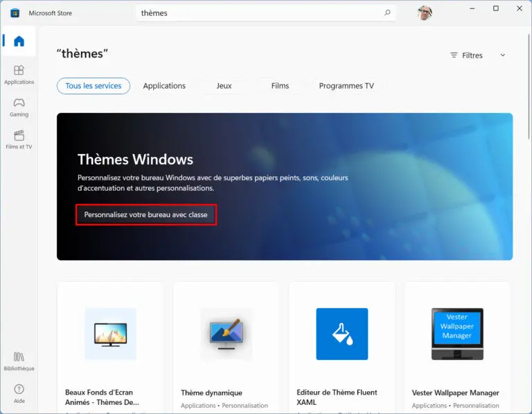Screen dimensions: 532x414
Task: Open the Gaming section in the sidebar
Action: coord(19,107)
